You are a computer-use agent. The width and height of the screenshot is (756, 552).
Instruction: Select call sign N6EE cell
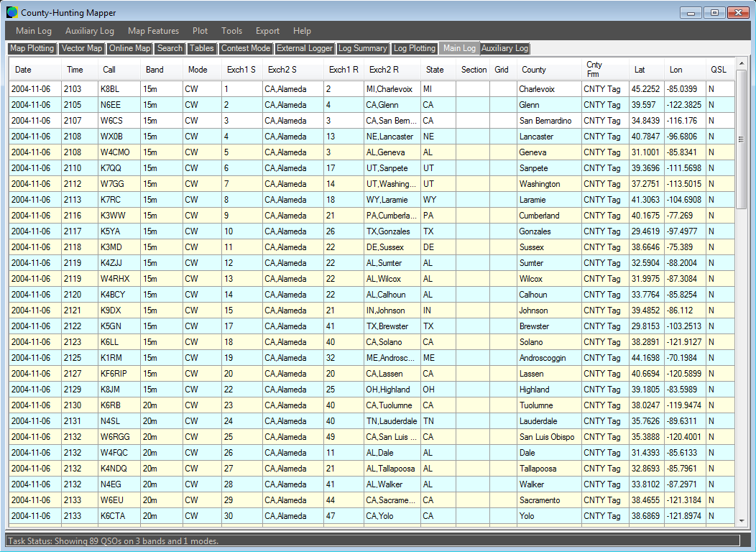pyautogui.click(x=119, y=105)
